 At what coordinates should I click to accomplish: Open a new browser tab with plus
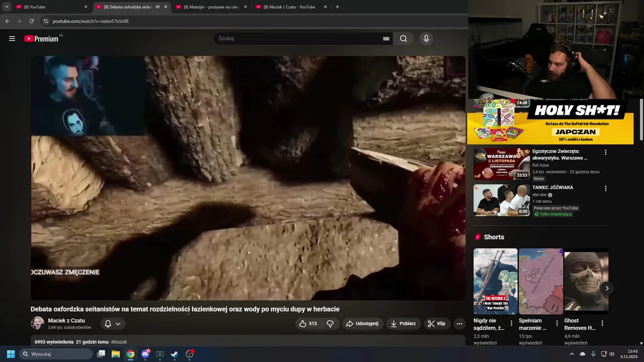click(x=337, y=7)
